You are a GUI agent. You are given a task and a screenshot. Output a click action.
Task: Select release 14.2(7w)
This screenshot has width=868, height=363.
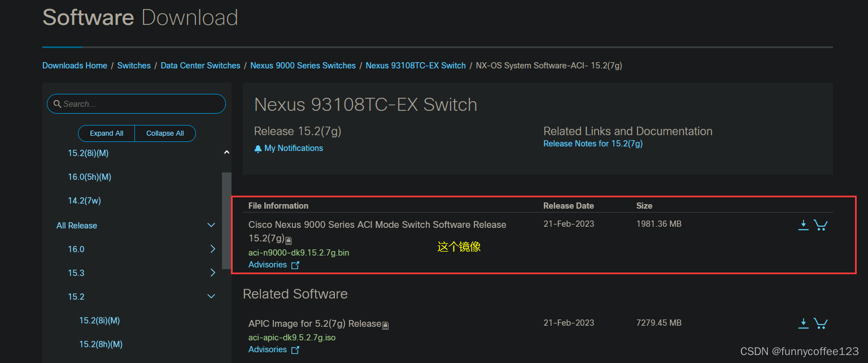tap(85, 201)
